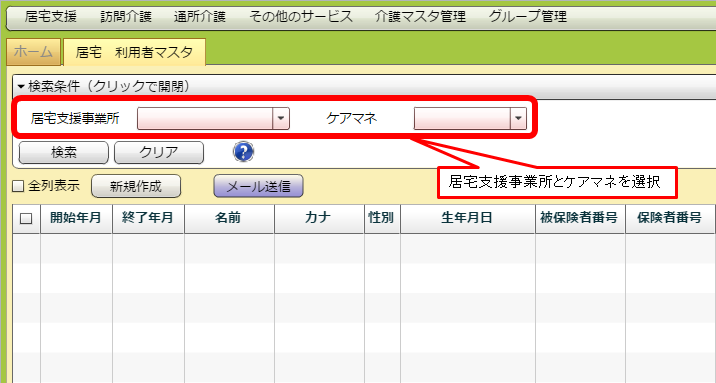716x383 pixels.
Task: Sort by カナ column header
Action: (x=319, y=219)
